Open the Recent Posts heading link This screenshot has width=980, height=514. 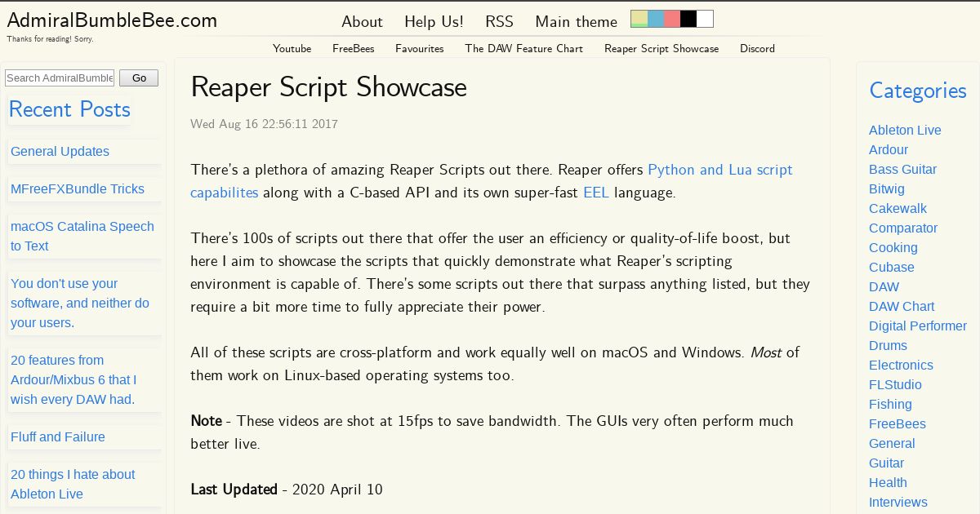click(69, 109)
